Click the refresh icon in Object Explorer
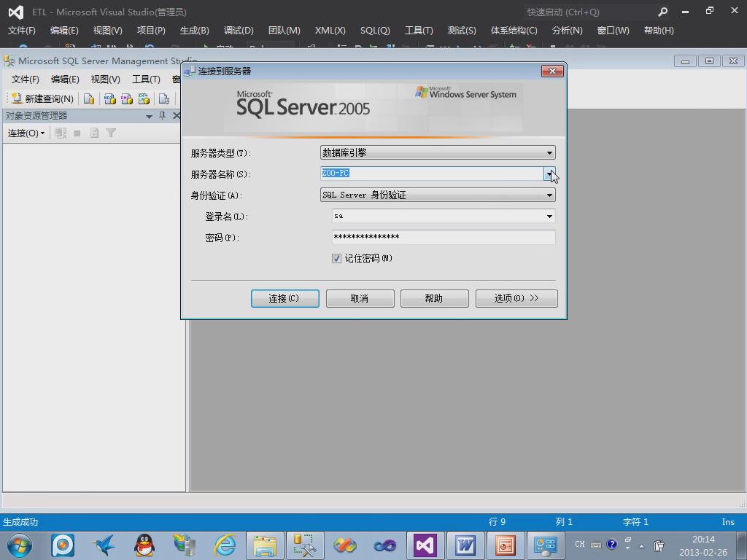 point(94,133)
